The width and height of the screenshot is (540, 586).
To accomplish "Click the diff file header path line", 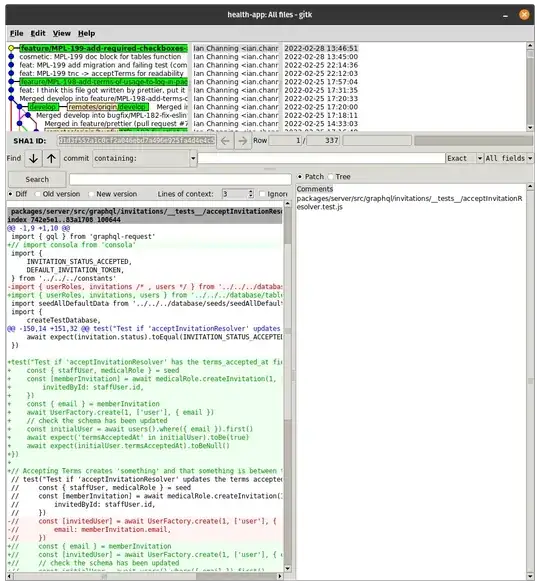I will [145, 212].
